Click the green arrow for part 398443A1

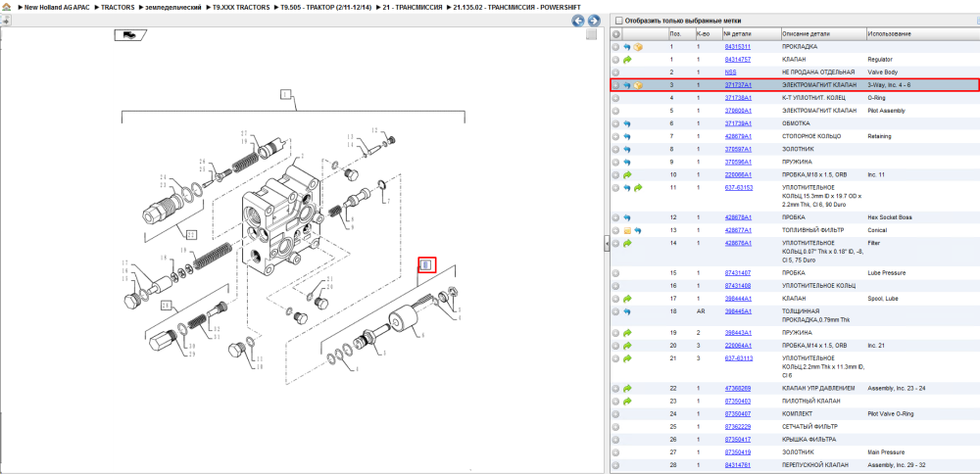pos(627,333)
